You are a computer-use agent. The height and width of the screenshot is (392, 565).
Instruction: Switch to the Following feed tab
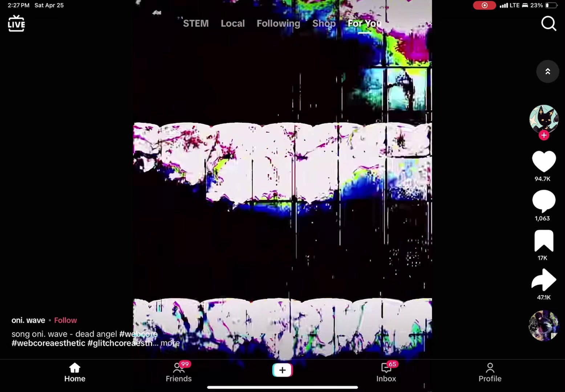pyautogui.click(x=279, y=24)
